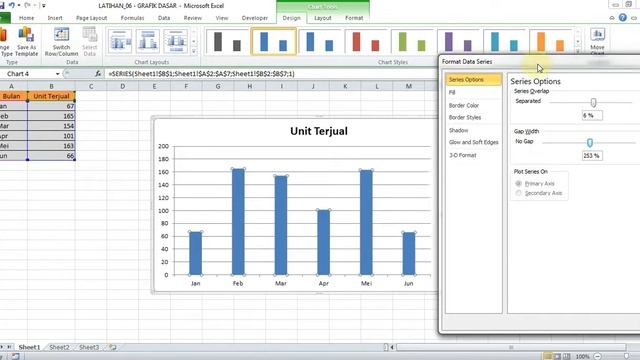Click the insert new worksheet icon
The width and height of the screenshot is (640, 360).
coord(113,347)
